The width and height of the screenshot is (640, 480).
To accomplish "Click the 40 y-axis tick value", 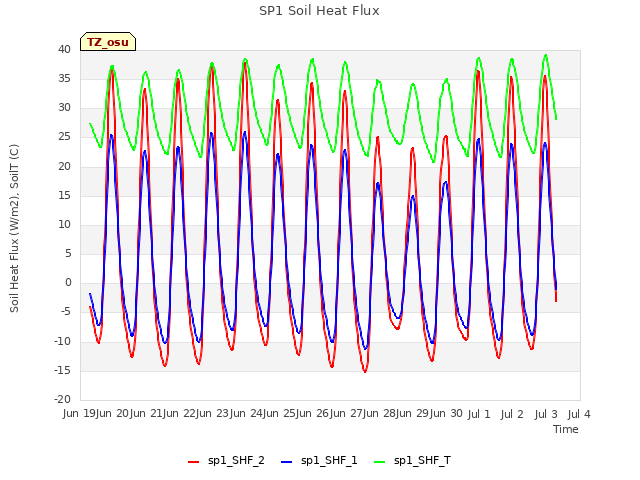I will pyautogui.click(x=64, y=49).
